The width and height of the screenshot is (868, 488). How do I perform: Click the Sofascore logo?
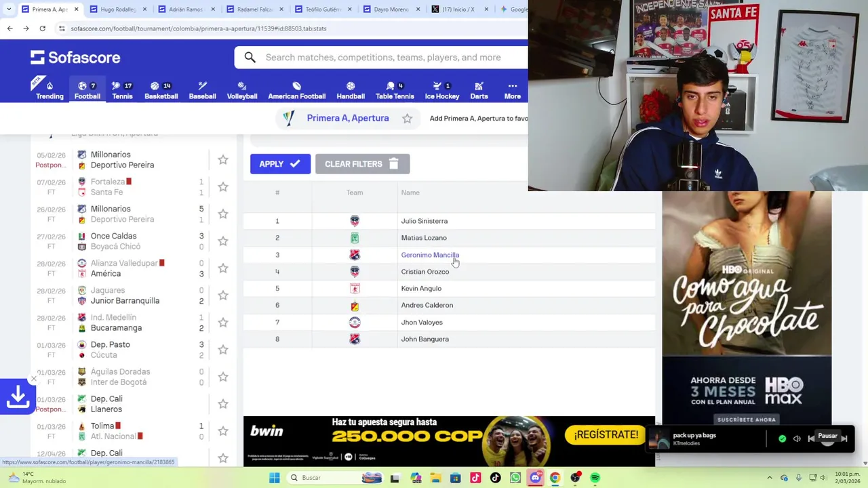click(x=75, y=58)
